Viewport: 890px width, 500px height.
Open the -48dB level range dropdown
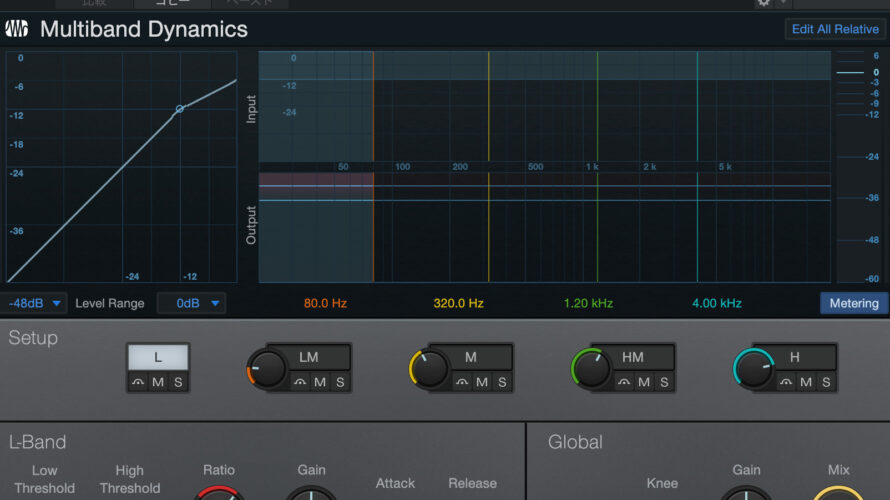(33, 304)
